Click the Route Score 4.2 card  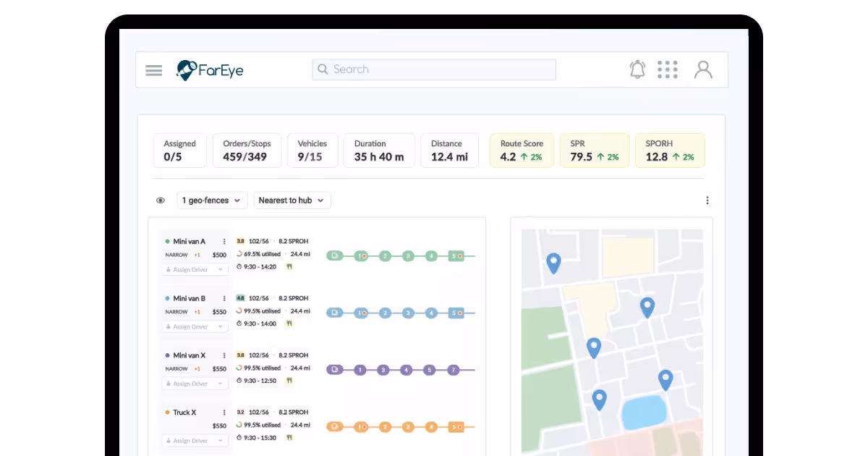[x=522, y=151]
